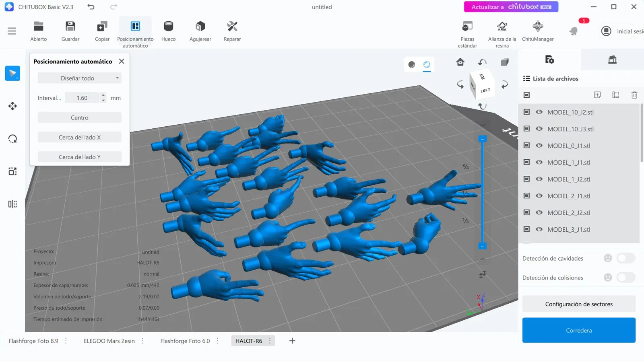644x362 pixels.
Task: Click the Centro button
Action: pos(80,117)
